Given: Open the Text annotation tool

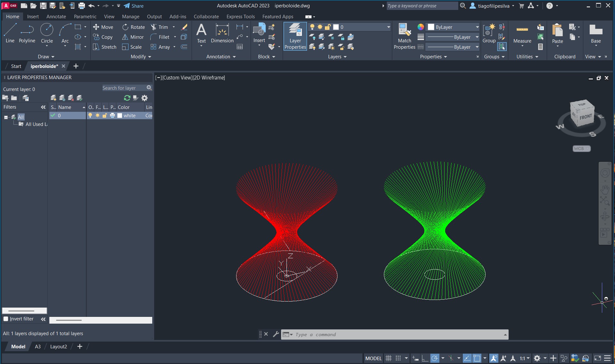Looking at the screenshot, I should click(201, 33).
